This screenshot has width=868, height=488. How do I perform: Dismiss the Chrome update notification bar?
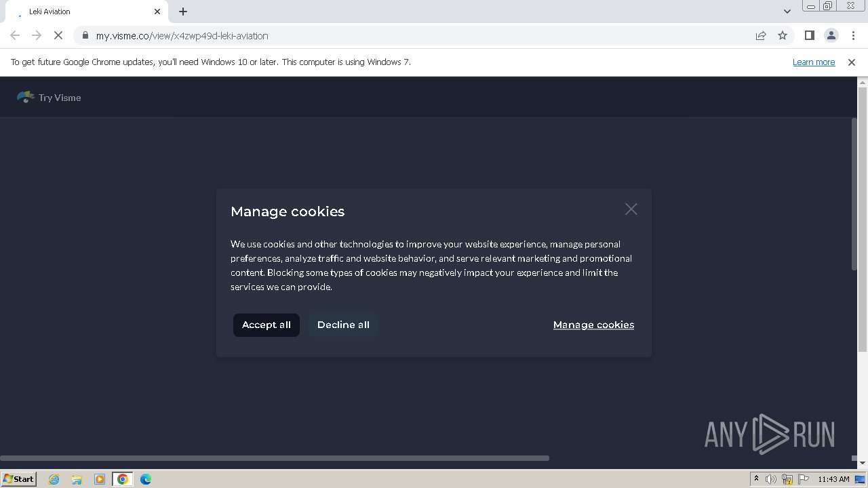pyautogui.click(x=852, y=62)
